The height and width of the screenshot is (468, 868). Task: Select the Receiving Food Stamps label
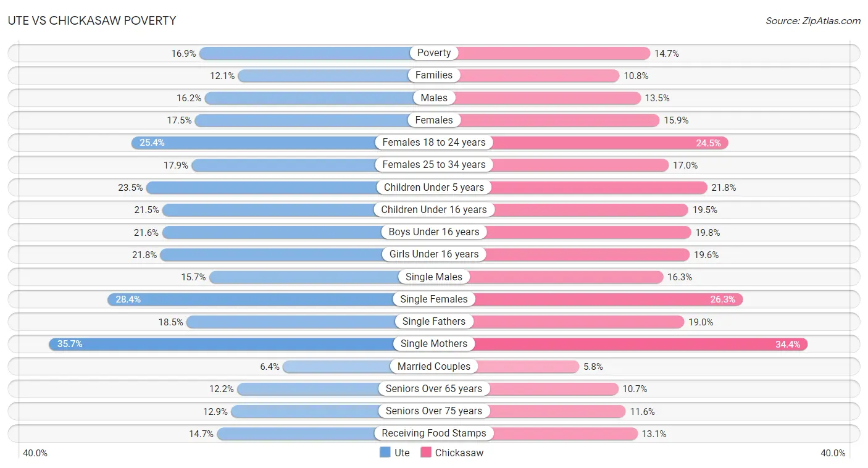[x=434, y=433]
